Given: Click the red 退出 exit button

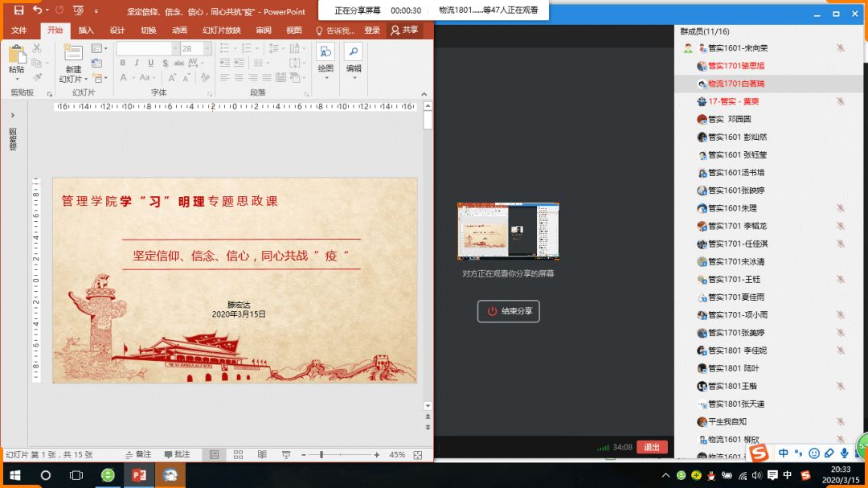Looking at the screenshot, I should click(652, 448).
